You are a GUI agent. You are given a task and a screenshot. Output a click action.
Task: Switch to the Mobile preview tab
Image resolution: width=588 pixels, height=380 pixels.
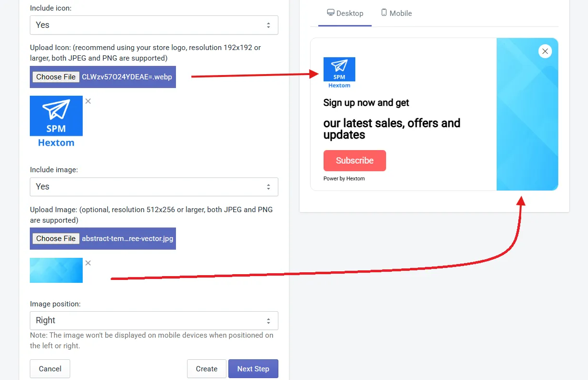(397, 13)
